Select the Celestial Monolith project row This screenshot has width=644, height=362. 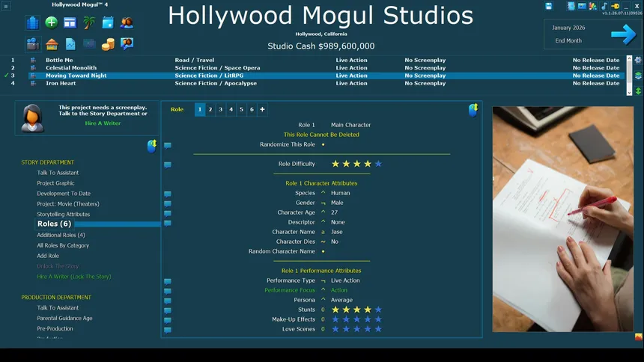coord(326,68)
